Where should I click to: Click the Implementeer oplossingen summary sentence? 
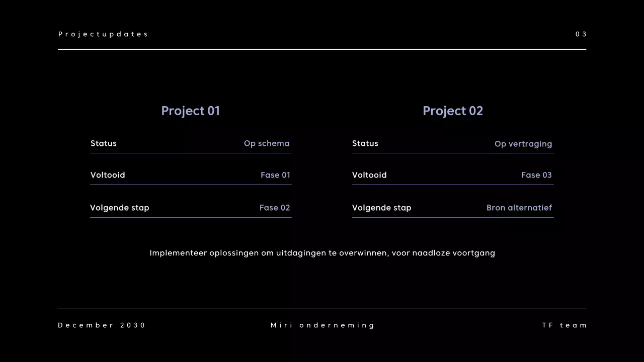[x=322, y=253]
